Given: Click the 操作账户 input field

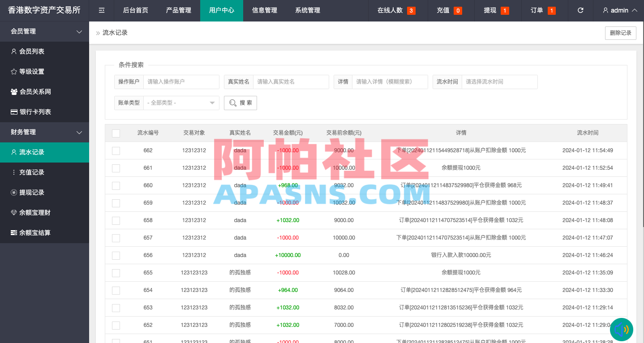Looking at the screenshot, I should [x=181, y=81].
